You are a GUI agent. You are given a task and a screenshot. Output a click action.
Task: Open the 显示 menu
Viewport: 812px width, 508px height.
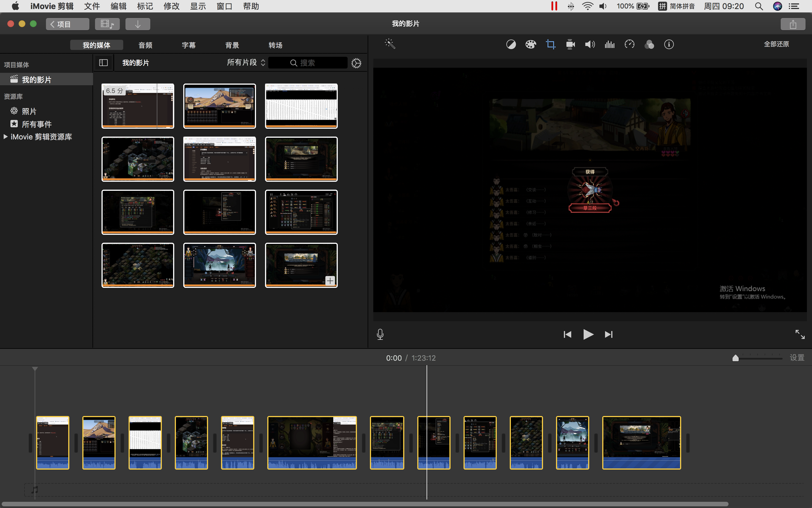[x=198, y=6]
